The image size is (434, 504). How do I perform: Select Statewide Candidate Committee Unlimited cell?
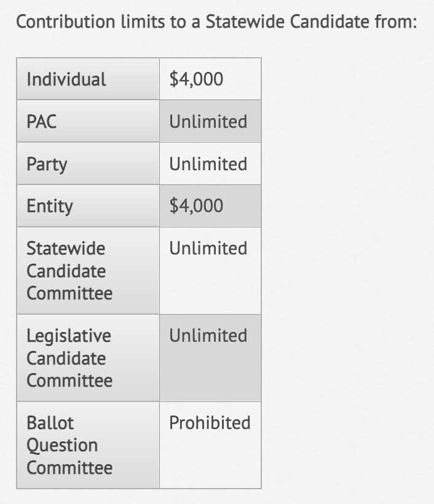[210, 271]
